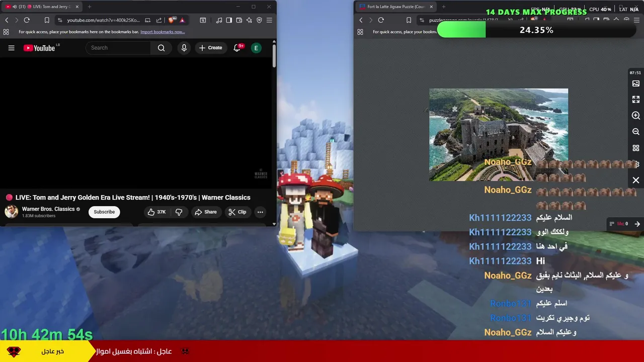Mute tab via speaker icon on YouTube tab
This screenshot has height=362, width=644.
click(14, 7)
